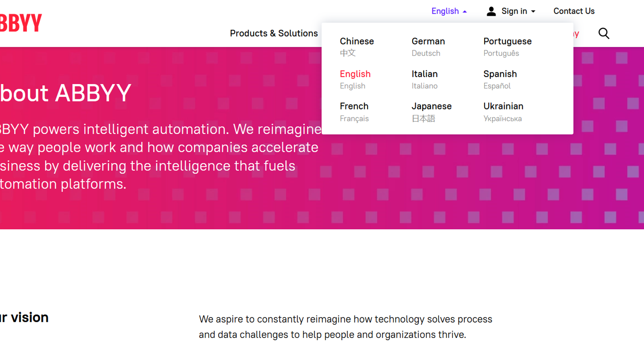Select Chinese from the language list
The image size is (644, 362).
(x=357, y=47)
